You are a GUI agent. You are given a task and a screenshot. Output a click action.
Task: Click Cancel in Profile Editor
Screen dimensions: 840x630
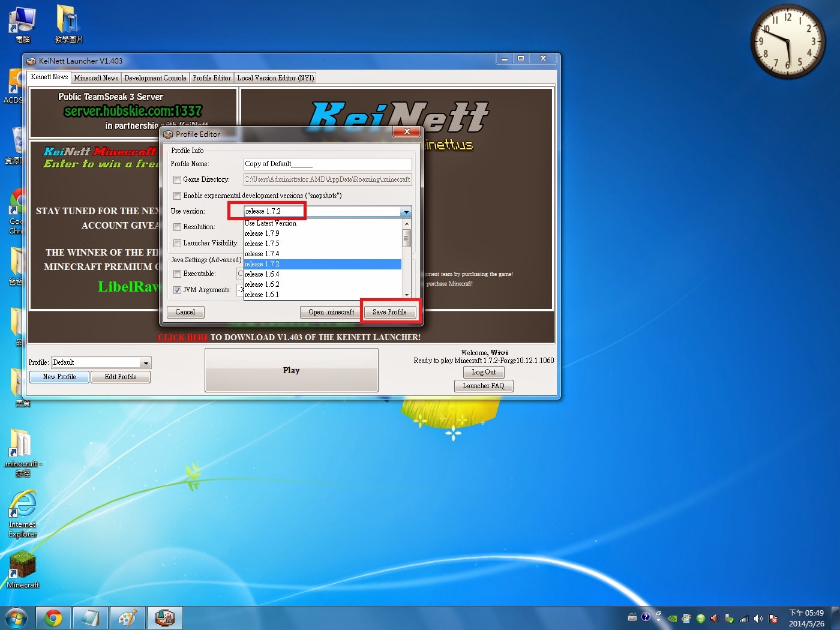(185, 312)
